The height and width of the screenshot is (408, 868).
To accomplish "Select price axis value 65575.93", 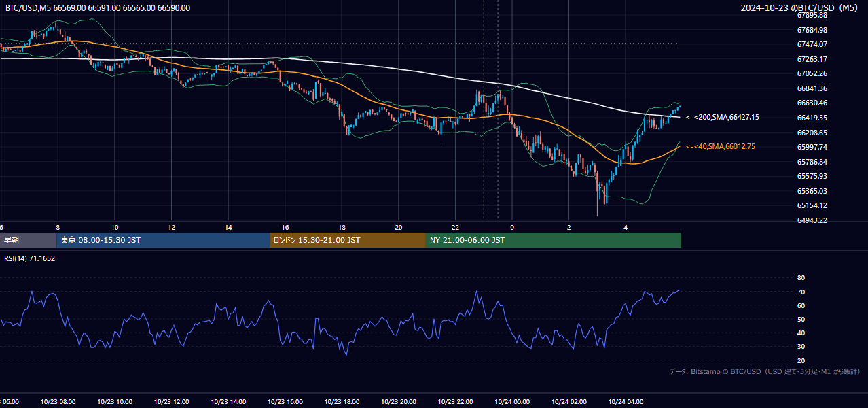I will point(812,176).
